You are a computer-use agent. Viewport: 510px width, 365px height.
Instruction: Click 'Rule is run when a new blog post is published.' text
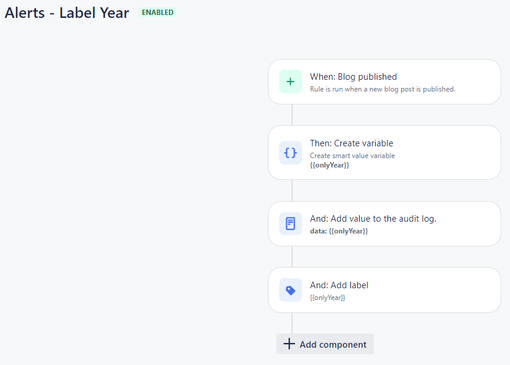[382, 89]
